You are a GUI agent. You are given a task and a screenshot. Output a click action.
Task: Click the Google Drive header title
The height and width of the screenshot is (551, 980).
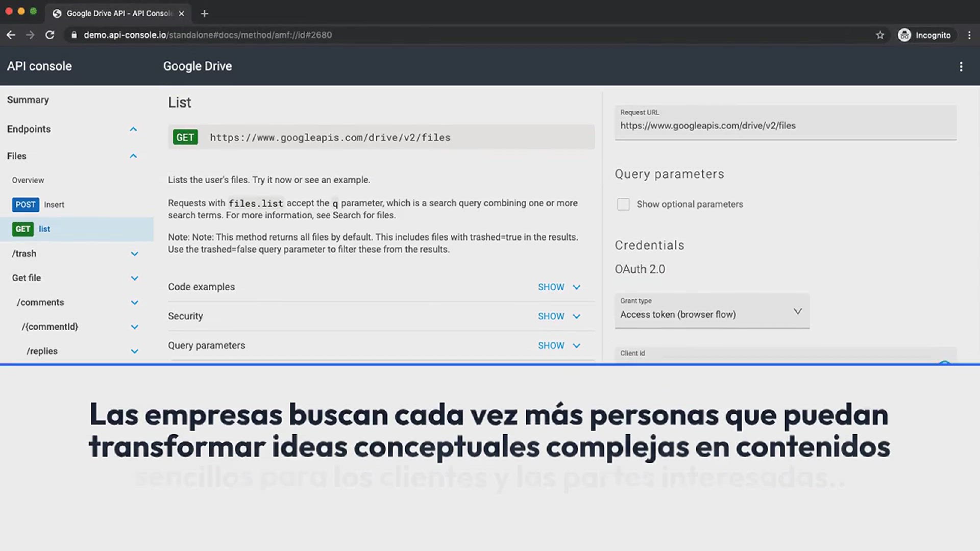198,66
